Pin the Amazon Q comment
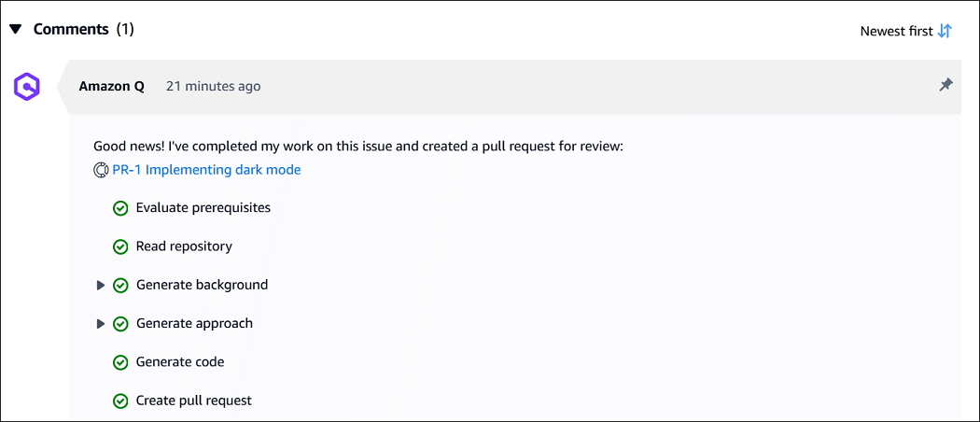This screenshot has height=422, width=980. [945, 86]
